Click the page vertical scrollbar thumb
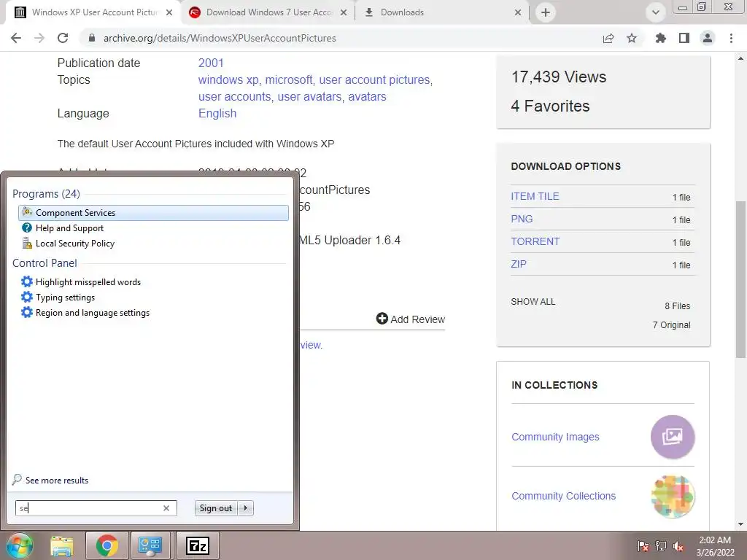The height and width of the screenshot is (560, 747). click(740, 279)
